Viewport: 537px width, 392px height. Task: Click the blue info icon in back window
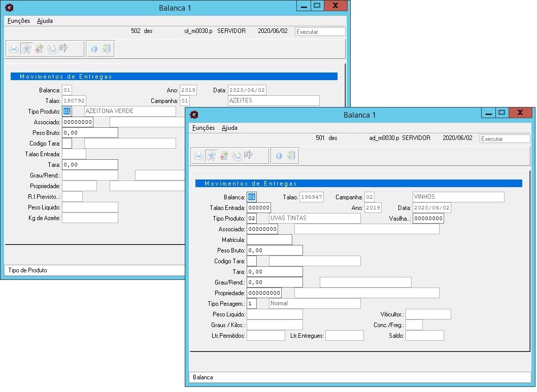[94, 49]
